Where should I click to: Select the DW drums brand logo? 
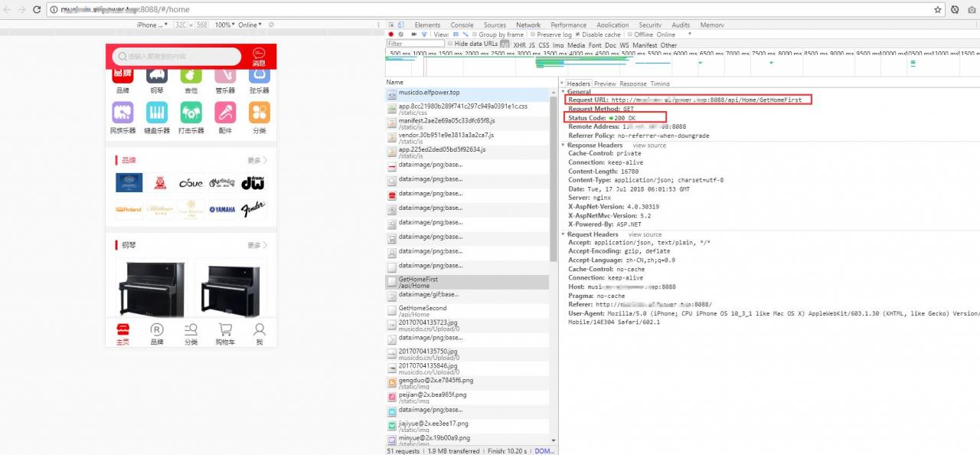[x=253, y=182]
